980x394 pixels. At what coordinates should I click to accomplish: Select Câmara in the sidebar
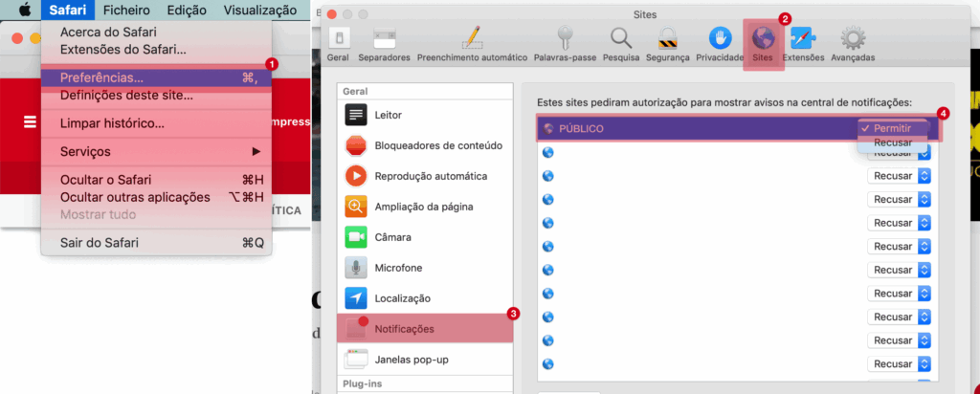425,237
